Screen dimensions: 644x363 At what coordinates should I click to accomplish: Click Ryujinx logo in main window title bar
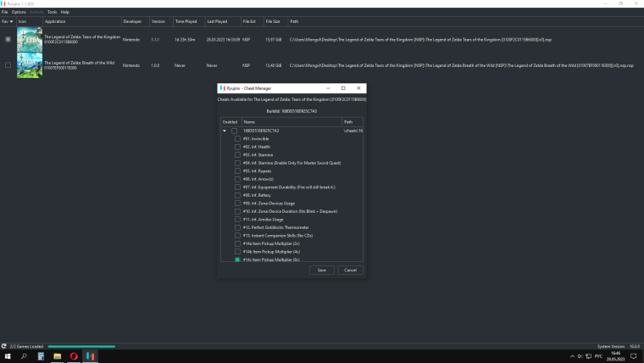coord(3,3)
